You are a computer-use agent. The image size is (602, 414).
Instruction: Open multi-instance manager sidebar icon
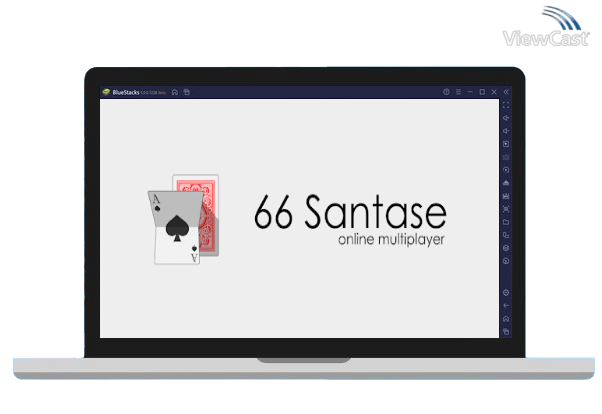point(506,235)
